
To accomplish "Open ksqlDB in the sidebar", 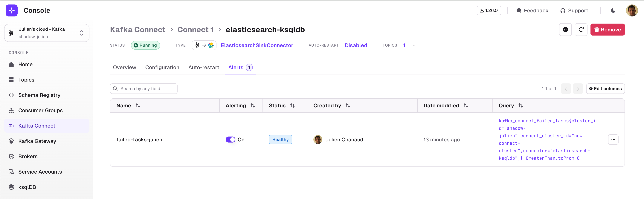I will coord(47,187).
